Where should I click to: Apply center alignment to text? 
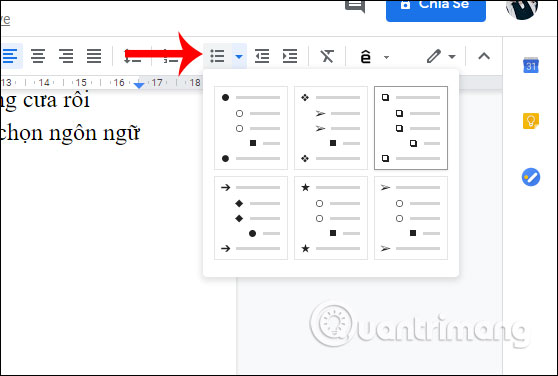click(38, 56)
